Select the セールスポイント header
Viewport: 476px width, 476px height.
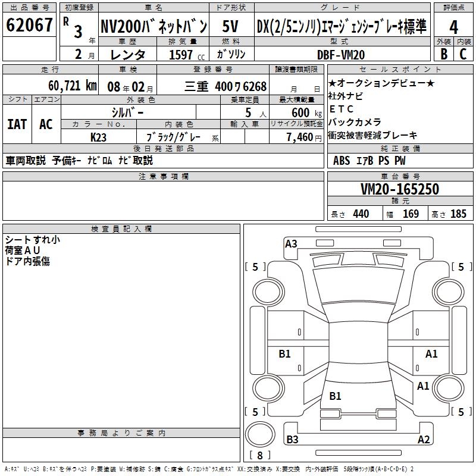point(400,69)
